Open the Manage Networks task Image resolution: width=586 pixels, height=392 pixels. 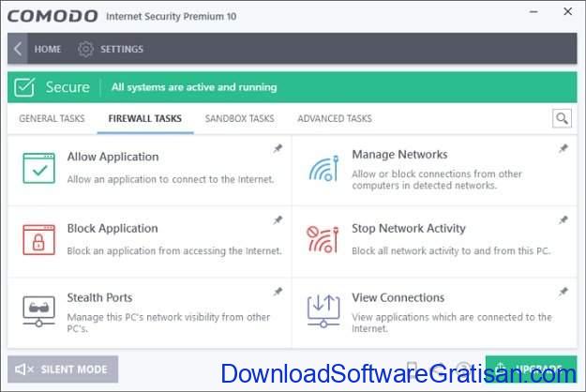399,155
